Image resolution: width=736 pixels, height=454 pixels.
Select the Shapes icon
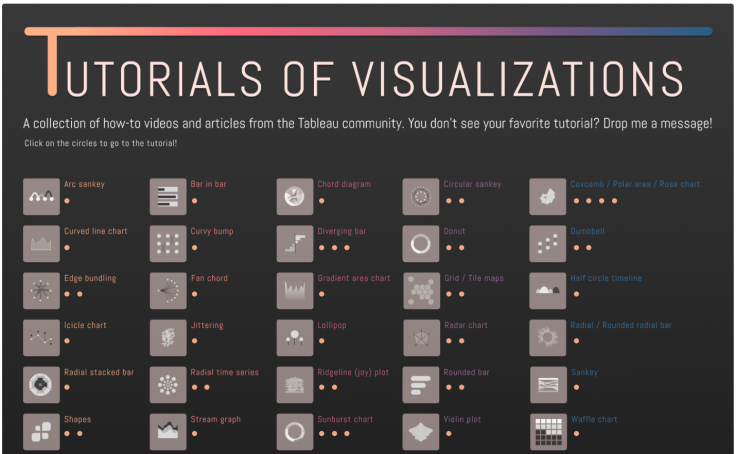41,432
